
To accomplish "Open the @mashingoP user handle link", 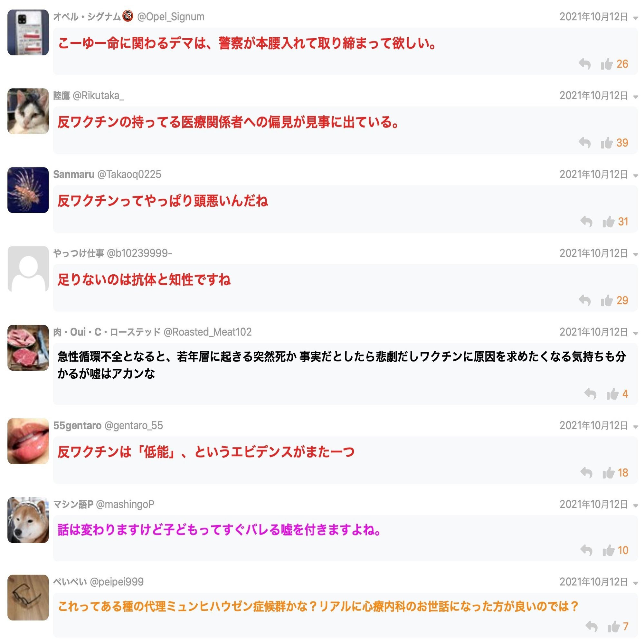I will pos(125,504).
